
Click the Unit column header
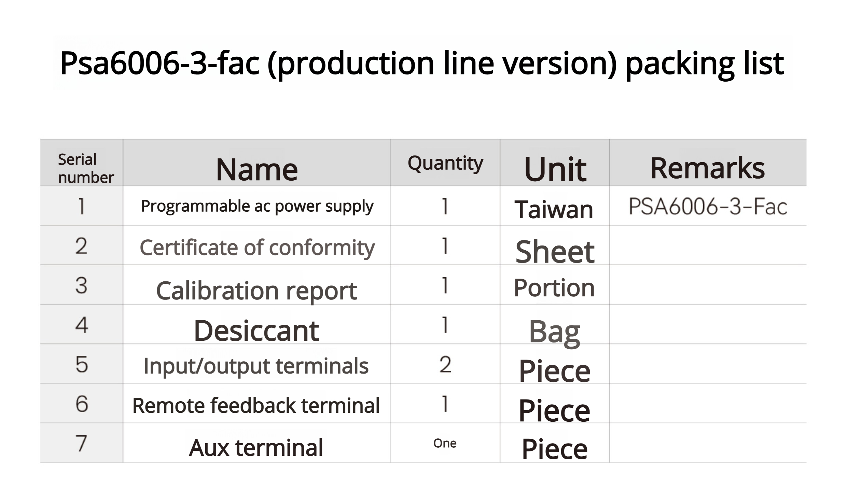[555, 169]
